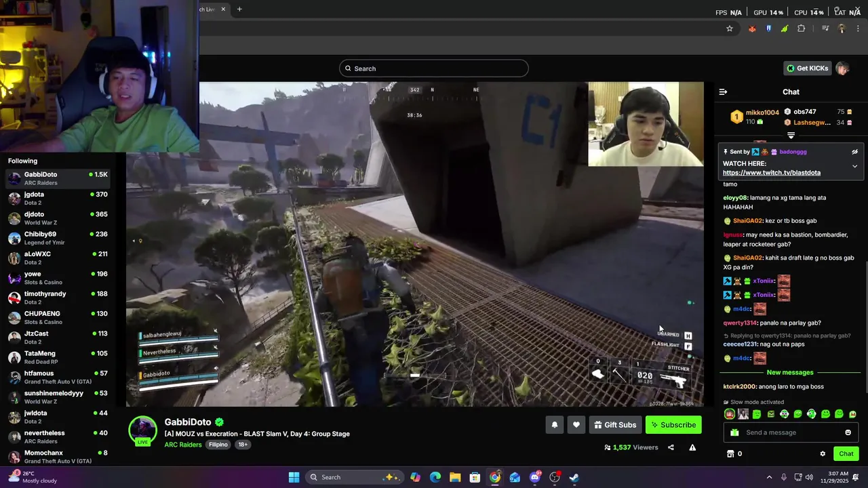Expand the pinned message chevron
The height and width of the screenshot is (488, 868).
tap(854, 166)
